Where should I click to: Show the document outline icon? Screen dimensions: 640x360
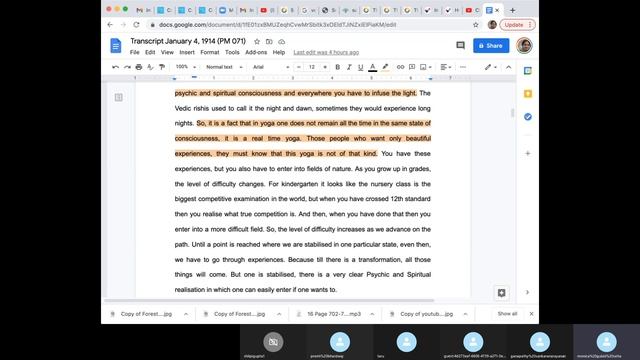click(x=118, y=97)
